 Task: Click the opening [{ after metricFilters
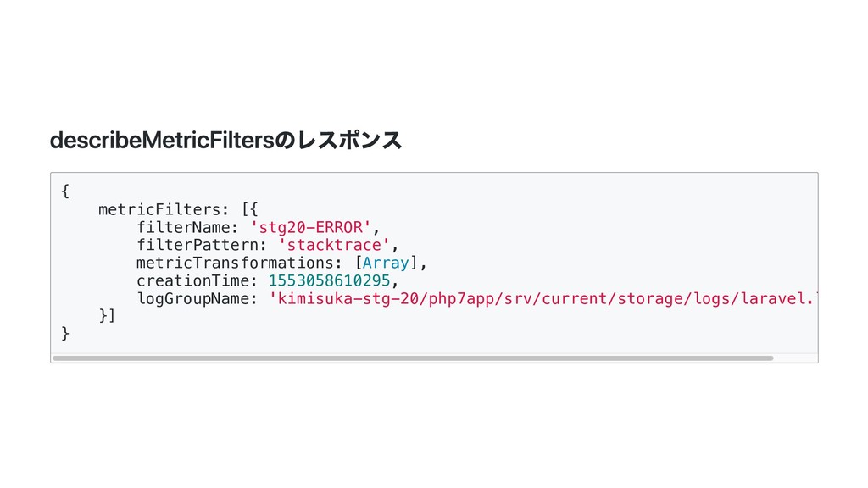click(x=250, y=210)
